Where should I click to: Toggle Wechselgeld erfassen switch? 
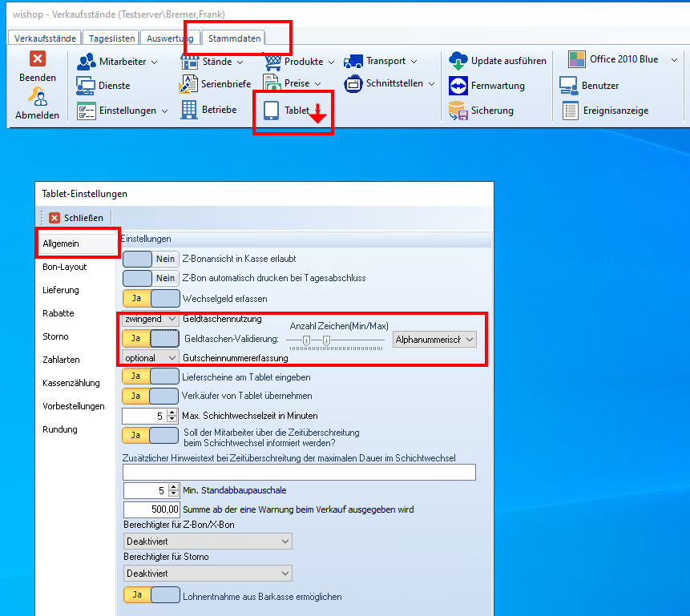(151, 299)
